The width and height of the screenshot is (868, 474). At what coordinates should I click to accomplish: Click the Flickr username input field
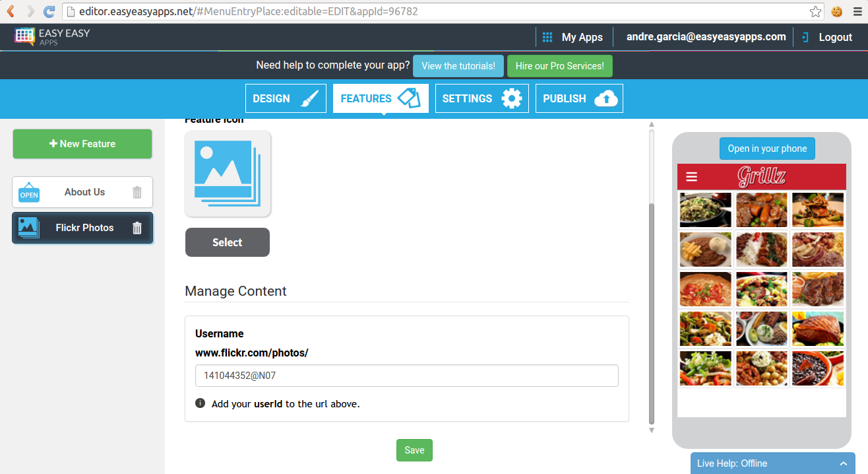[406, 375]
